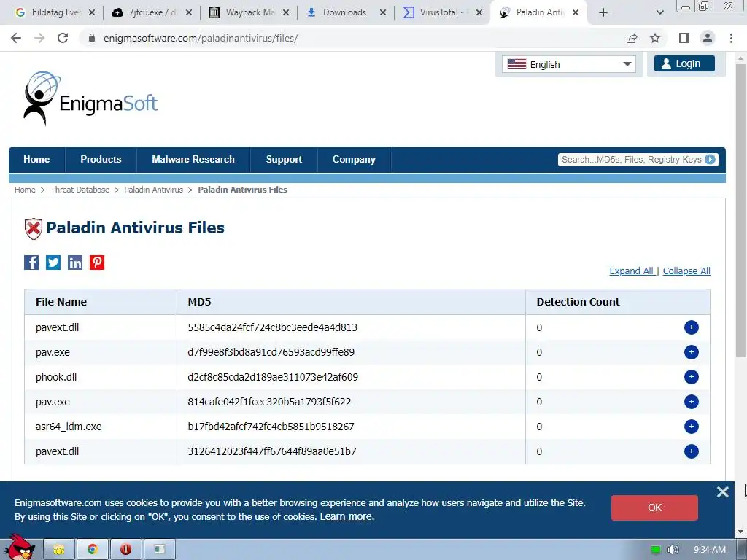Open the Support menu
The width and height of the screenshot is (747, 560).
pos(284,160)
